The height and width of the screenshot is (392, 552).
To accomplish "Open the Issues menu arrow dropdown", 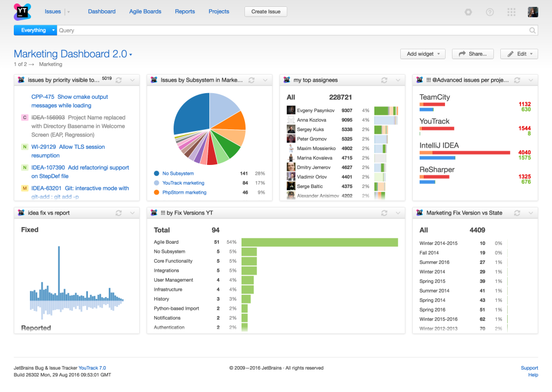I will 68,12.
